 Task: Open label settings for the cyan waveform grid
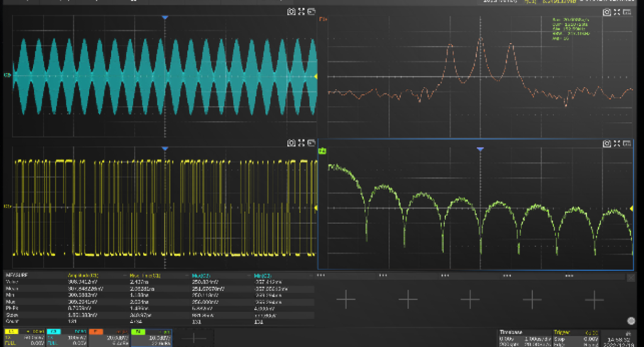(312, 11)
